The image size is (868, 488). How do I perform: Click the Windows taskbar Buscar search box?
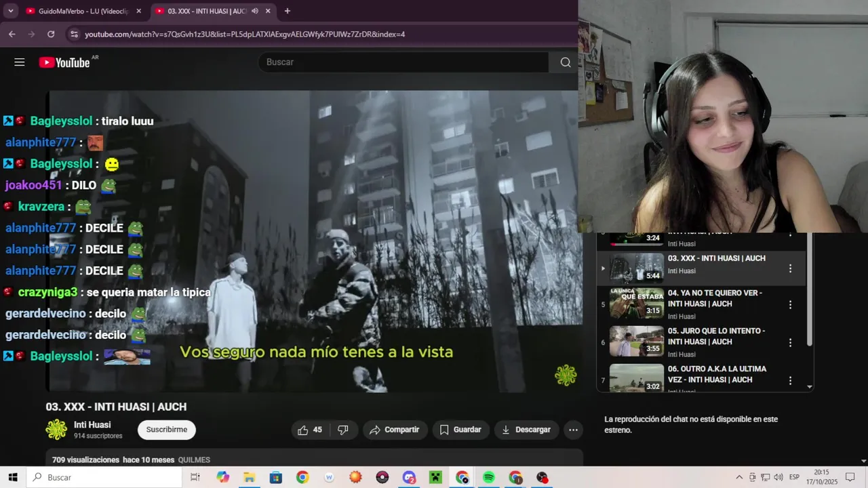tap(104, 477)
